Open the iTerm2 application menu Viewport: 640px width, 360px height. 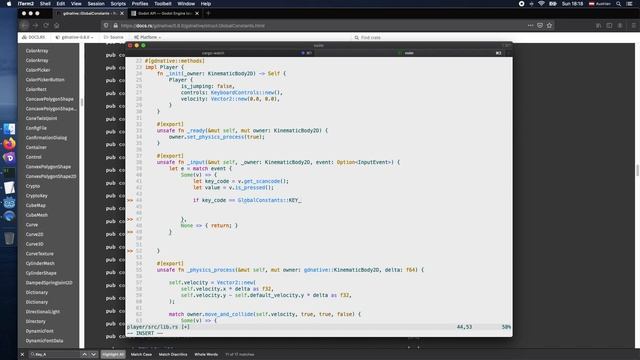point(25,4)
